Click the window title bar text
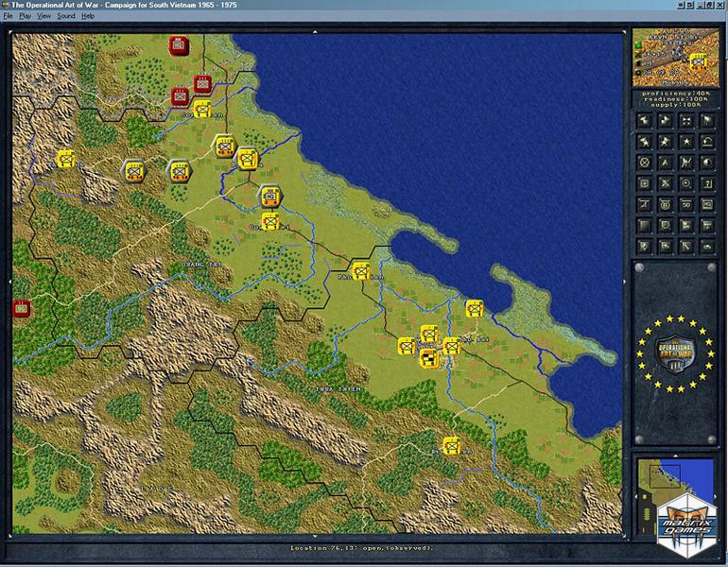The width and height of the screenshot is (728, 567). (x=124, y=5)
